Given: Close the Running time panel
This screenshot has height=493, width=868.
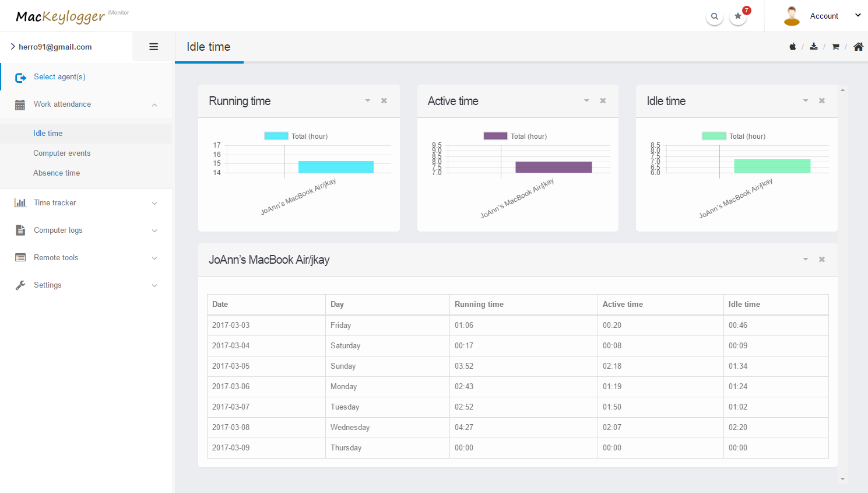Looking at the screenshot, I should click(384, 101).
